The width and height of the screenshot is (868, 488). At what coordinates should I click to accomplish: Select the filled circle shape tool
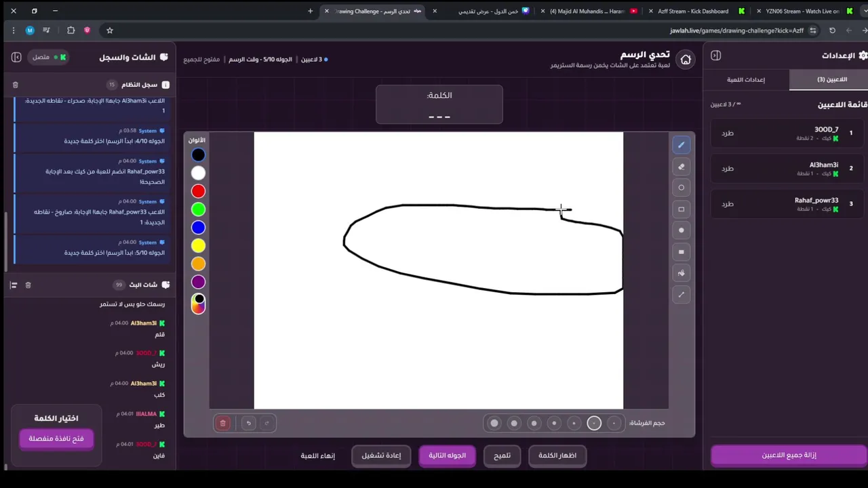click(x=682, y=230)
